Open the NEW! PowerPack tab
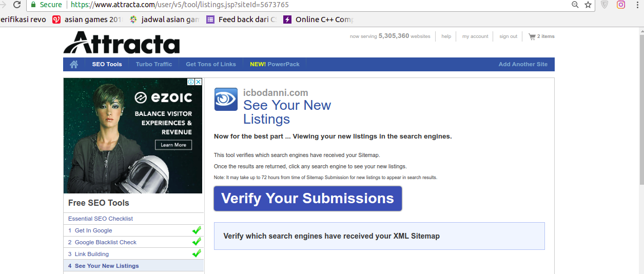Screen dimensions: 644x274 [x=275, y=64]
